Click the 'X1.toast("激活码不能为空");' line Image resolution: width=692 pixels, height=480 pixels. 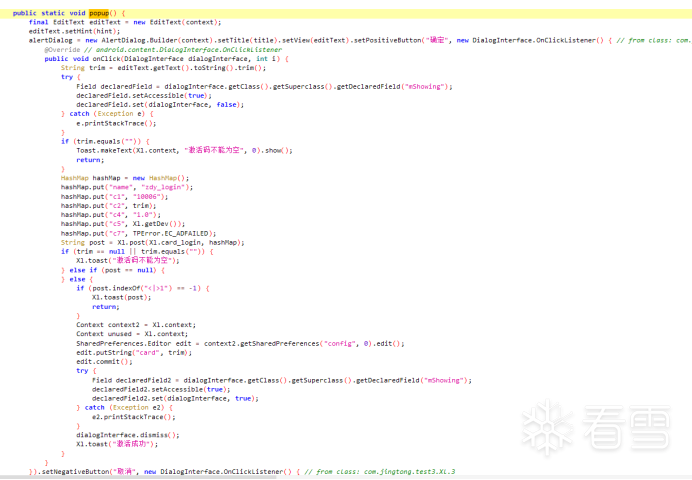[128, 261]
